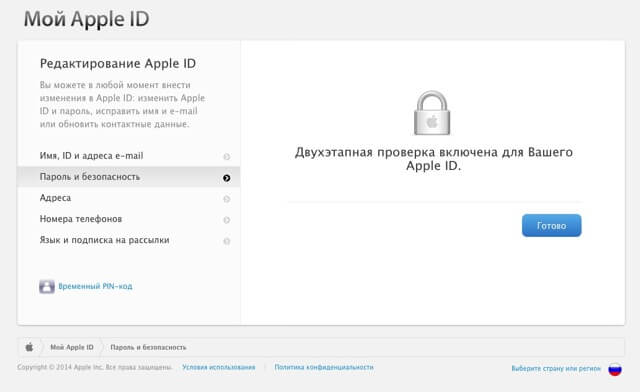Go to Номера телефонов section

point(129,219)
